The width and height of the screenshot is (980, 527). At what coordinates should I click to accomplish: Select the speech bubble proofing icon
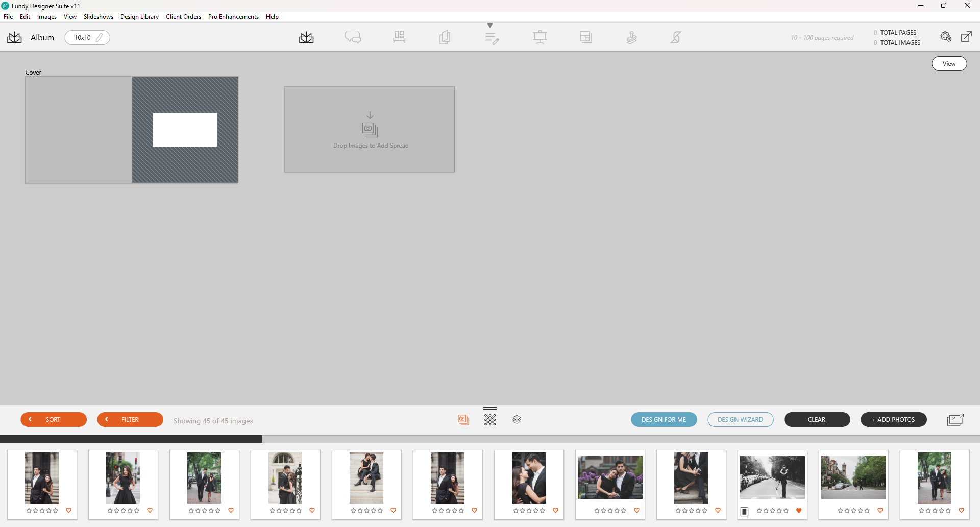coord(353,37)
